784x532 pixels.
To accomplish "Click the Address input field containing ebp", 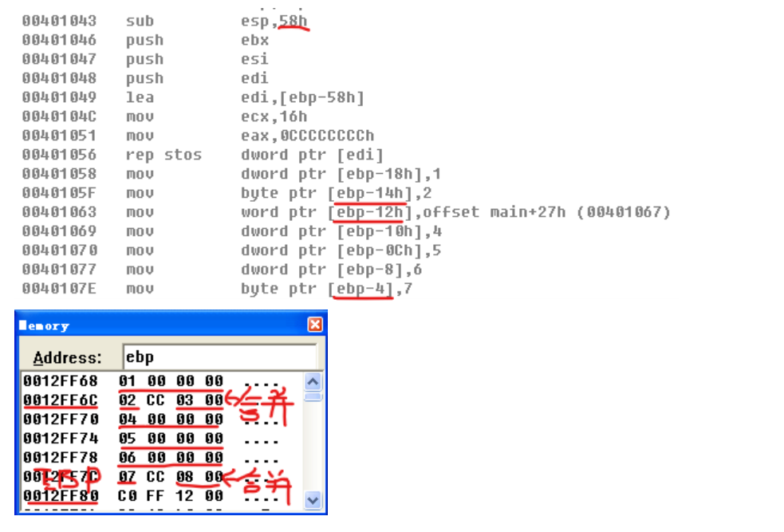I will click(x=219, y=357).
